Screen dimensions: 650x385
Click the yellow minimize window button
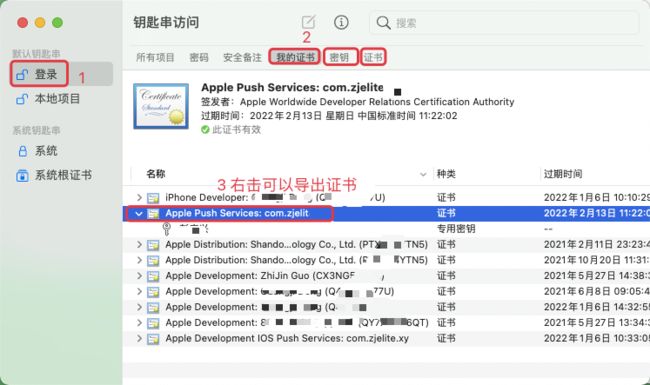coord(40,22)
